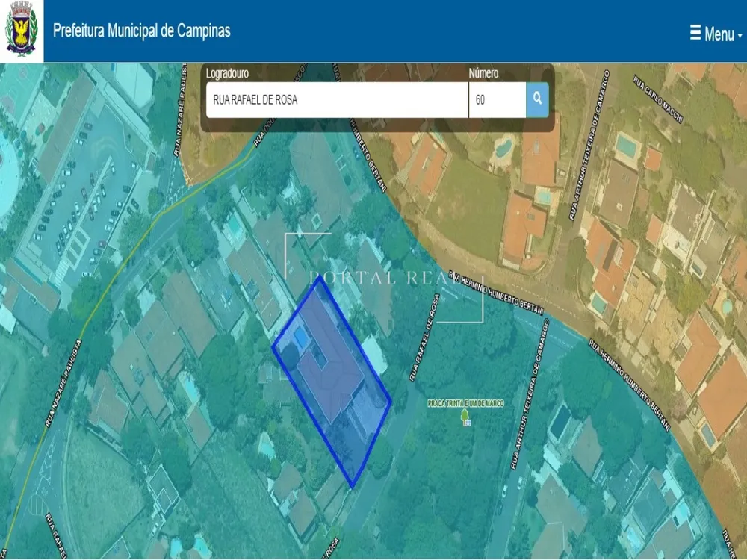
Task: Click the RUA CARLO MACCHI street label
Action: point(658,99)
